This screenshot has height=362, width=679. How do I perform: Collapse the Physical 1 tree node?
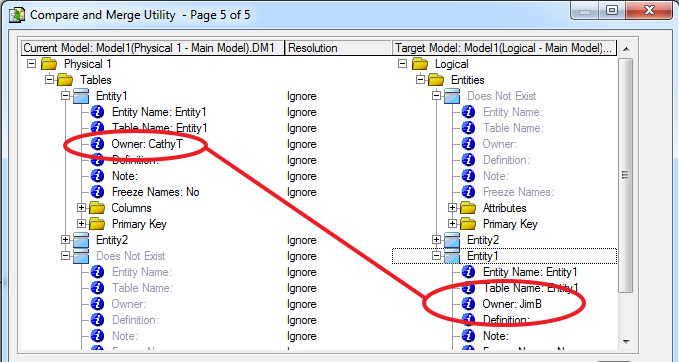coord(31,64)
